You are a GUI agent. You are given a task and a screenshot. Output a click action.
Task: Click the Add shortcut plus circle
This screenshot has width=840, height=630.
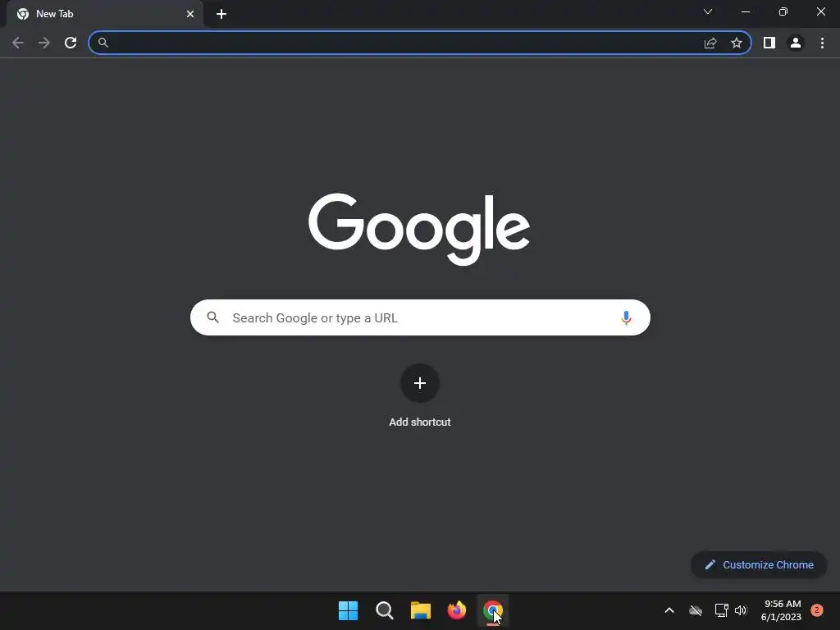[x=420, y=383]
